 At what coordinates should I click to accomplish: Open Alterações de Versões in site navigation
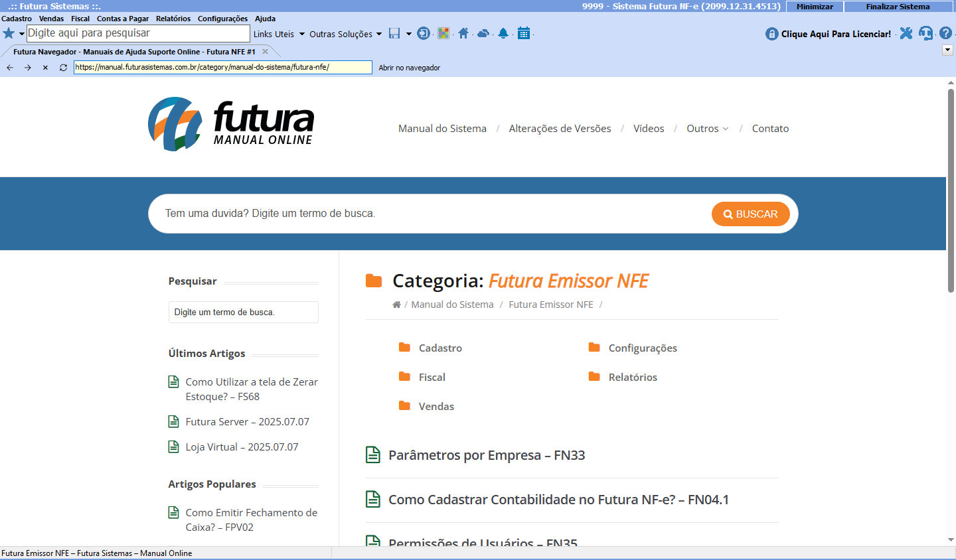[x=560, y=129]
